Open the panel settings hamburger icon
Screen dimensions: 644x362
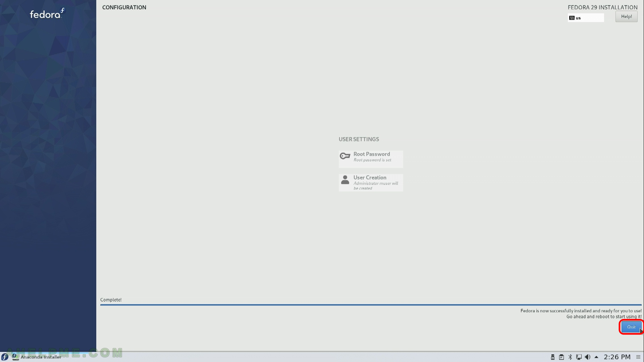[638, 357]
